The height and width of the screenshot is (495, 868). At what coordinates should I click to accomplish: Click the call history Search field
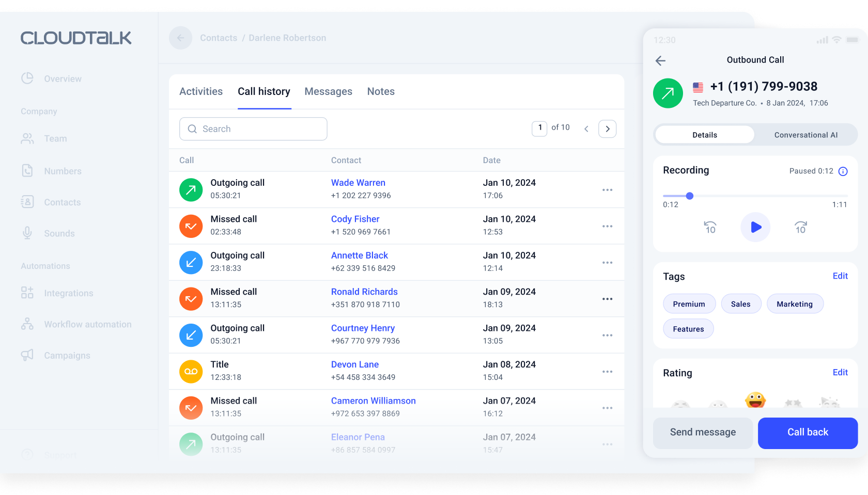tap(253, 129)
